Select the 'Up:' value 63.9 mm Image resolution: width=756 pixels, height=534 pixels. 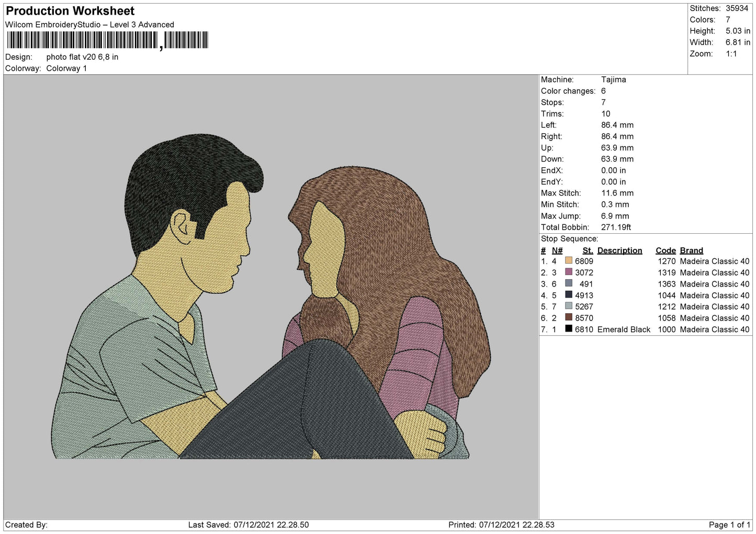coord(617,148)
